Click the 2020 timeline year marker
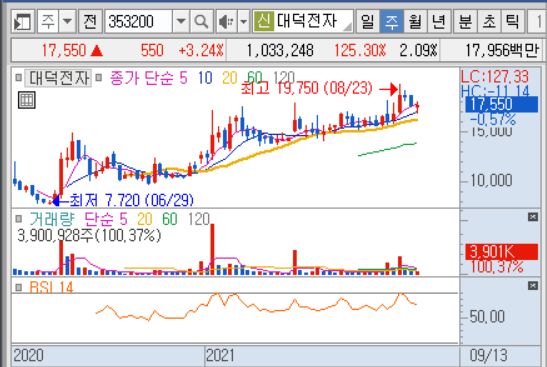The image size is (547, 367). point(29,355)
